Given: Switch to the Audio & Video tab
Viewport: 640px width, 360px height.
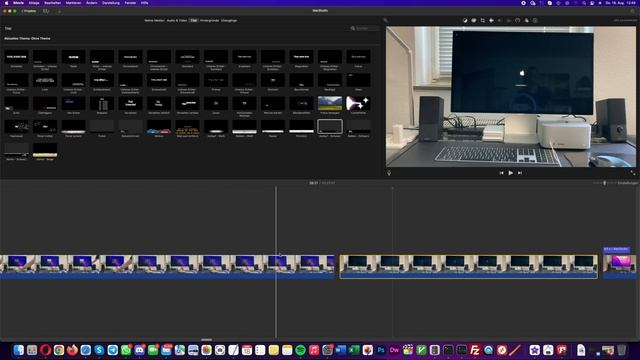Looking at the screenshot, I should 177,20.
